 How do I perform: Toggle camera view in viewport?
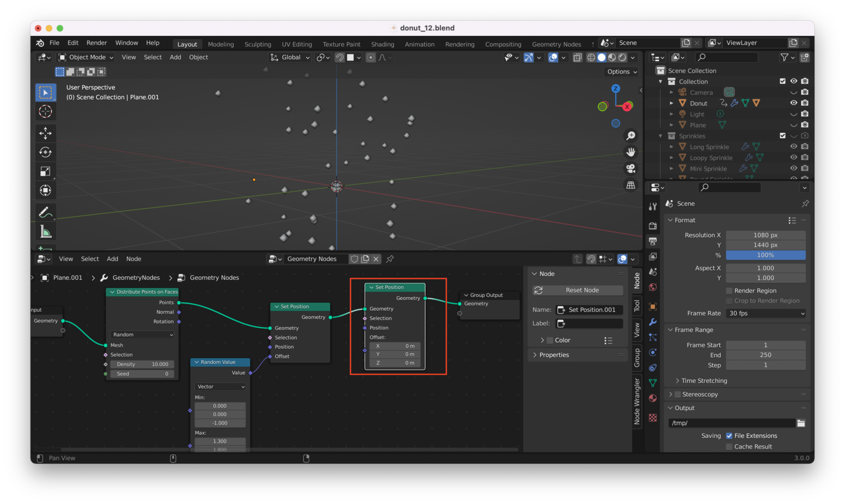coord(630,169)
